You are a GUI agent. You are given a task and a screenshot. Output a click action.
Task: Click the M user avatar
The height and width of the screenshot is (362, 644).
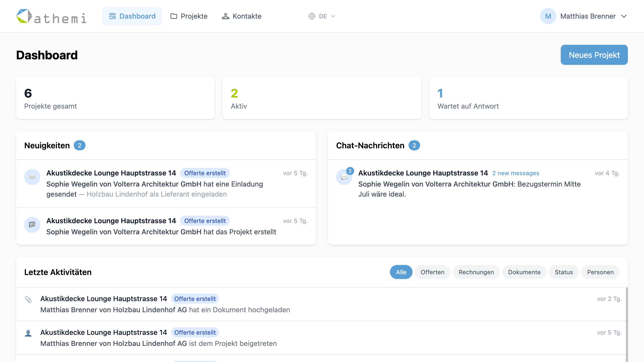(548, 16)
